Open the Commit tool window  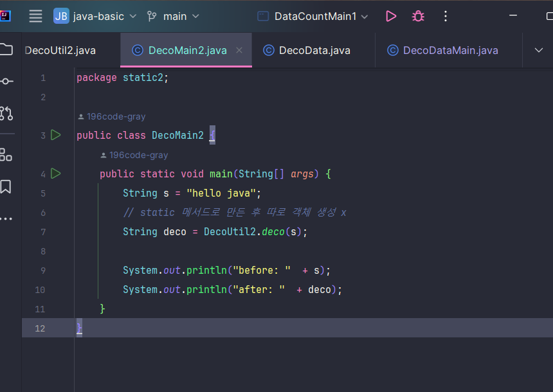6,82
